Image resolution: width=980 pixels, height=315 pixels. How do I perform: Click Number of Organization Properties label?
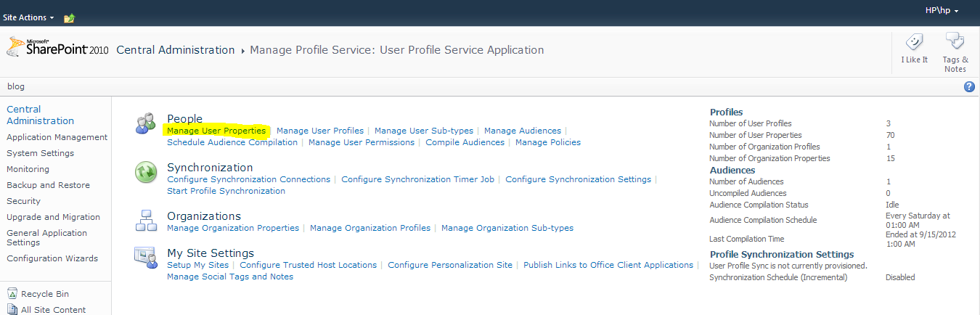tap(769, 158)
